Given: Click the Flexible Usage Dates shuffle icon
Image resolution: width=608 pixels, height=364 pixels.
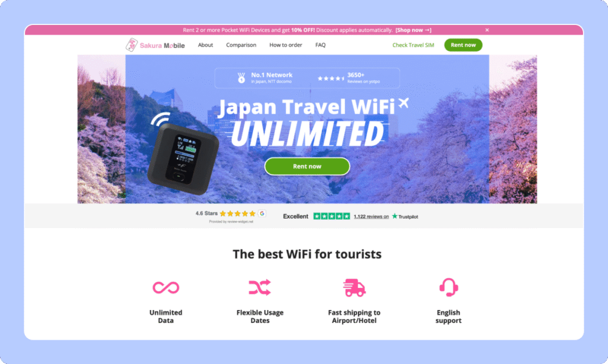Looking at the screenshot, I should tap(260, 287).
